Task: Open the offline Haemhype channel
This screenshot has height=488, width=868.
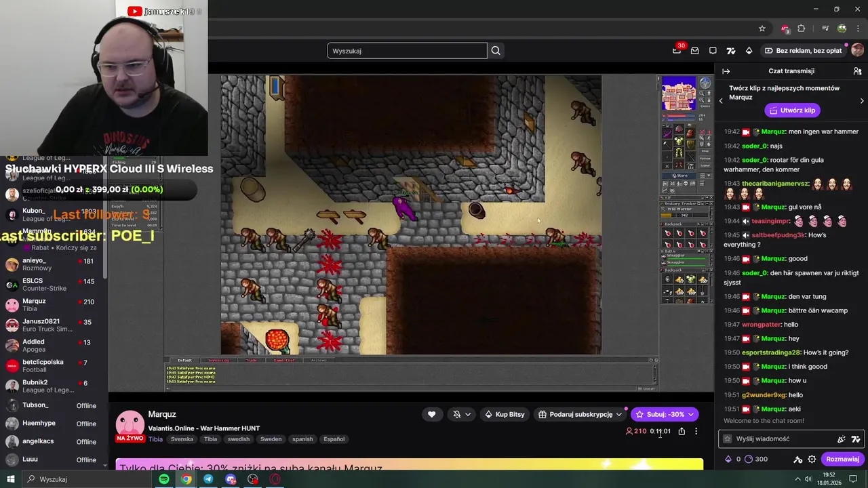Action: pyautogui.click(x=53, y=424)
